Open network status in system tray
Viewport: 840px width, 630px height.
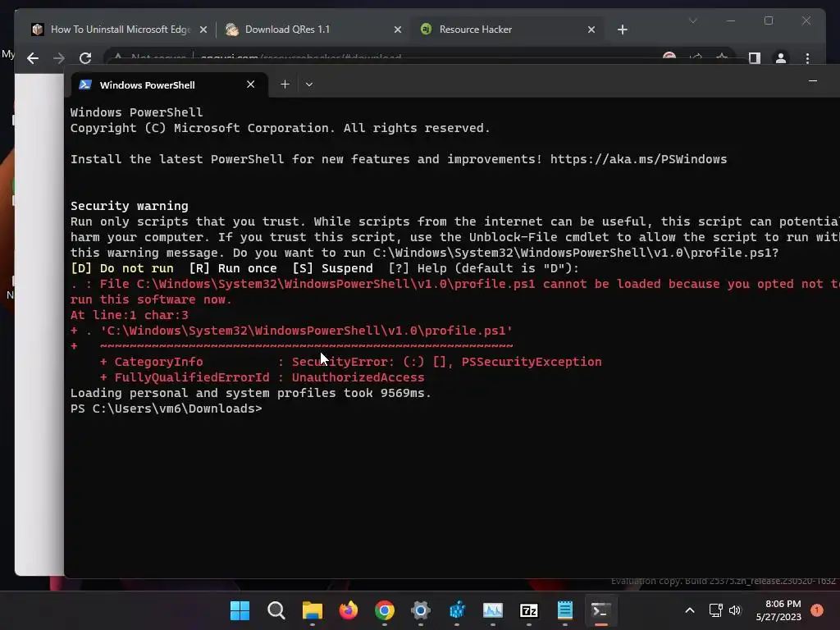click(715, 610)
